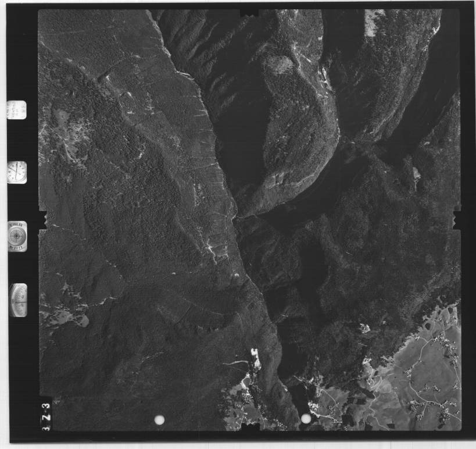Viewport: 476px width, 449px height.
Task: Click the circular altimeter gauge on left strip
Action: pyautogui.click(x=17, y=236)
